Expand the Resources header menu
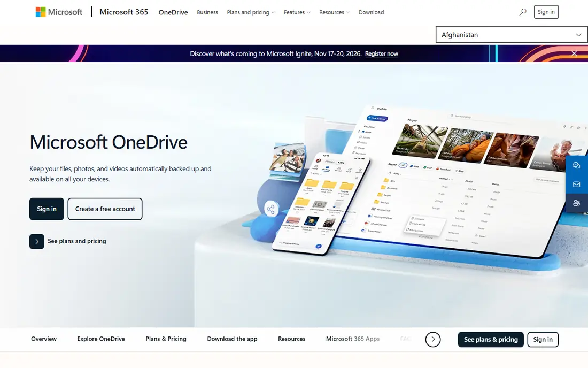 (x=335, y=12)
